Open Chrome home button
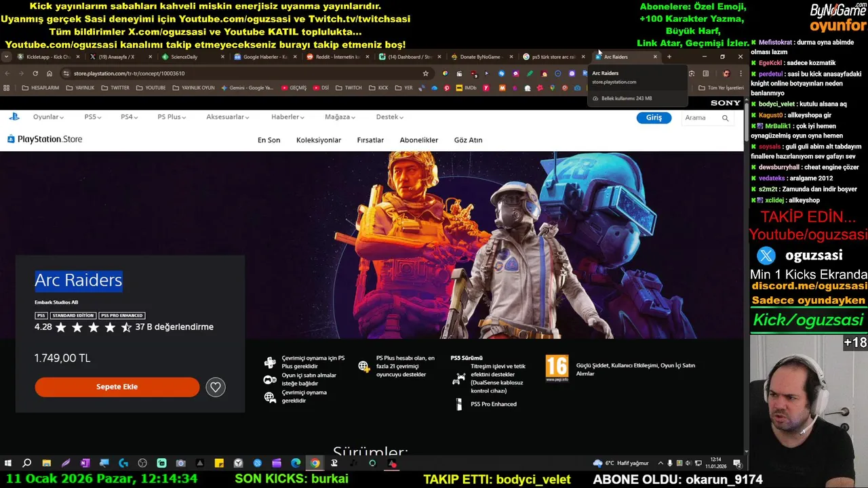Image resolution: width=868 pixels, height=488 pixels. [50, 73]
